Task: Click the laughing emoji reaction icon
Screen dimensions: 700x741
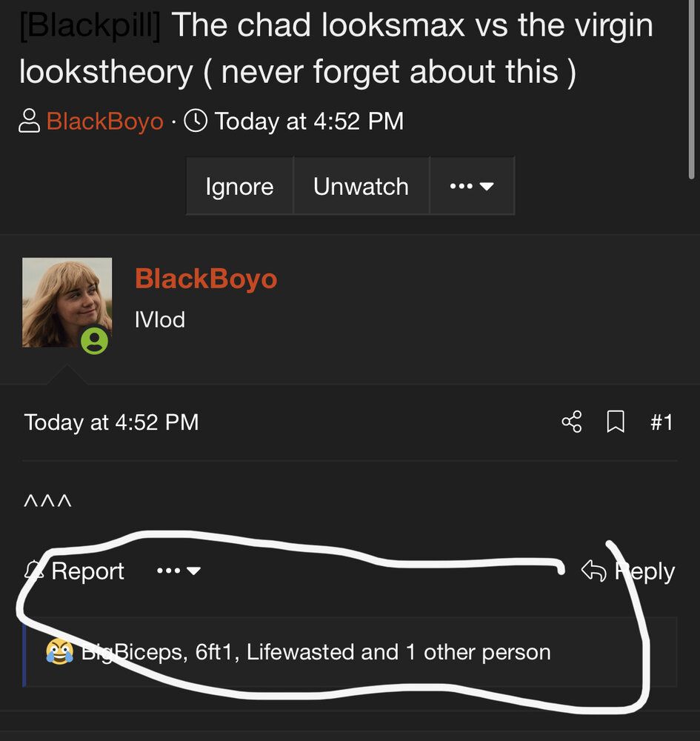Action: tap(59, 651)
